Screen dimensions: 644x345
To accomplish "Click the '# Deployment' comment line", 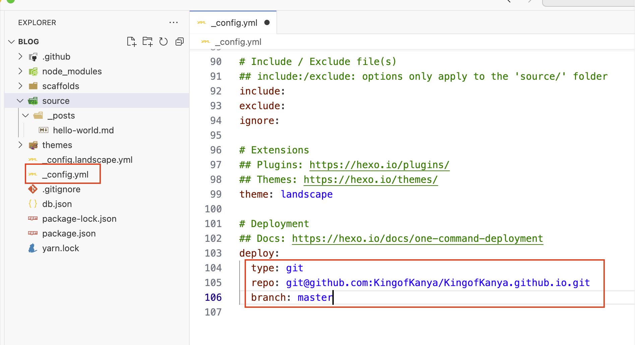I will [x=274, y=224].
